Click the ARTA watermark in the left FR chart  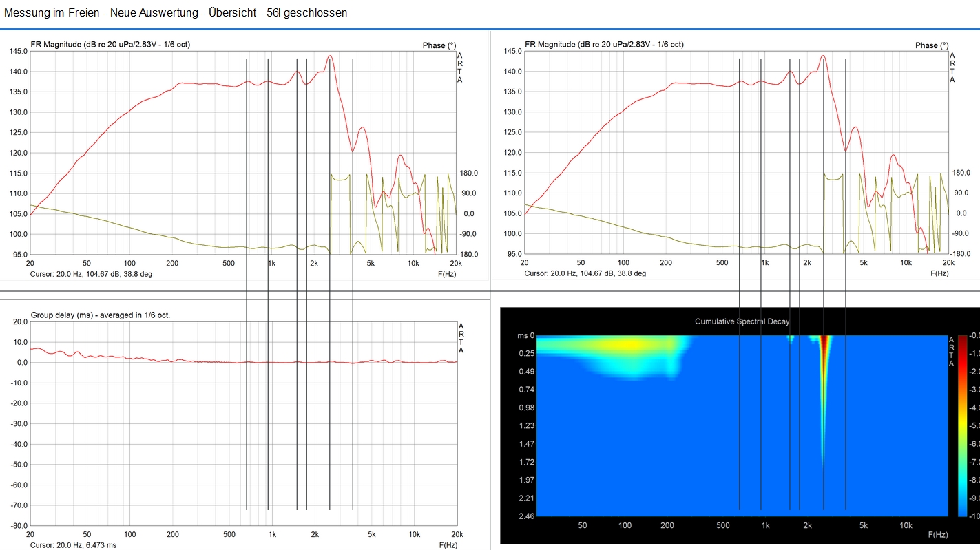click(460, 67)
